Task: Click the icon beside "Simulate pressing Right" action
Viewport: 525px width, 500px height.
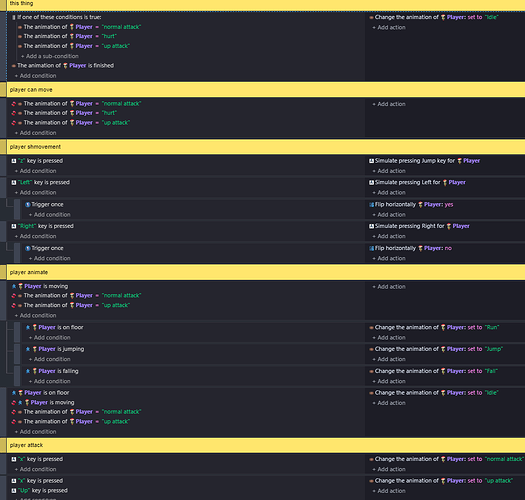Action: pyautogui.click(x=371, y=226)
